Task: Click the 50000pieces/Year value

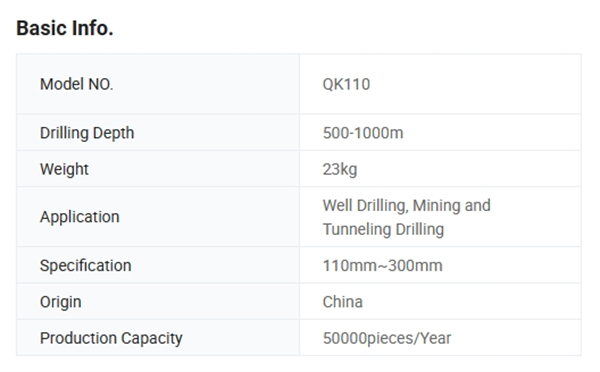Action: 387,338
